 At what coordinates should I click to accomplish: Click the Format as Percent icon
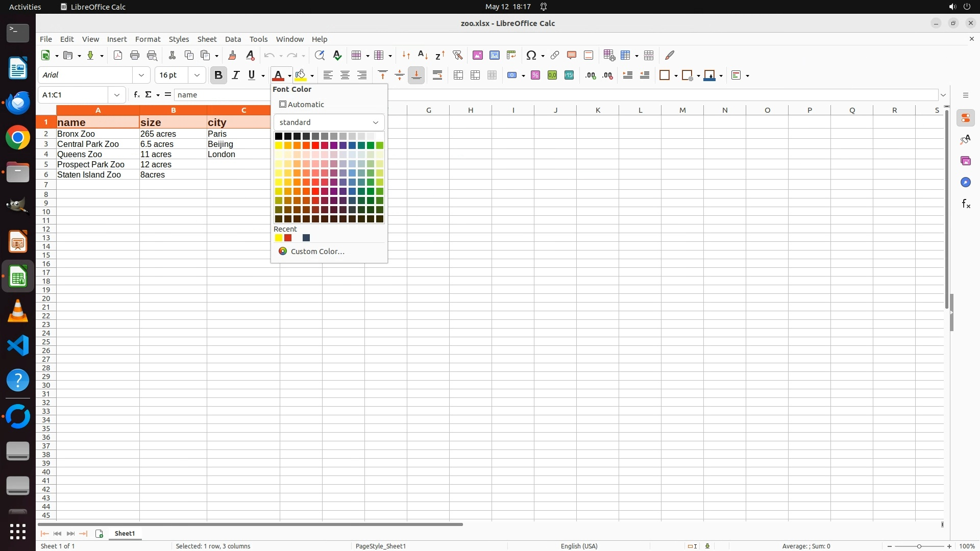pyautogui.click(x=535, y=76)
